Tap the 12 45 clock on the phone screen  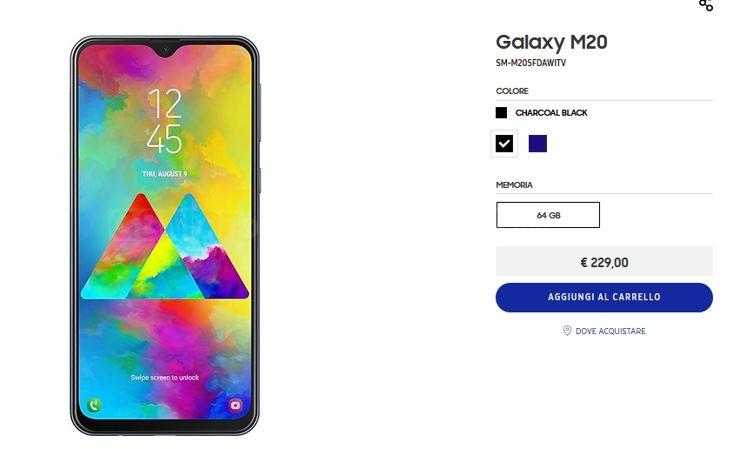click(164, 120)
